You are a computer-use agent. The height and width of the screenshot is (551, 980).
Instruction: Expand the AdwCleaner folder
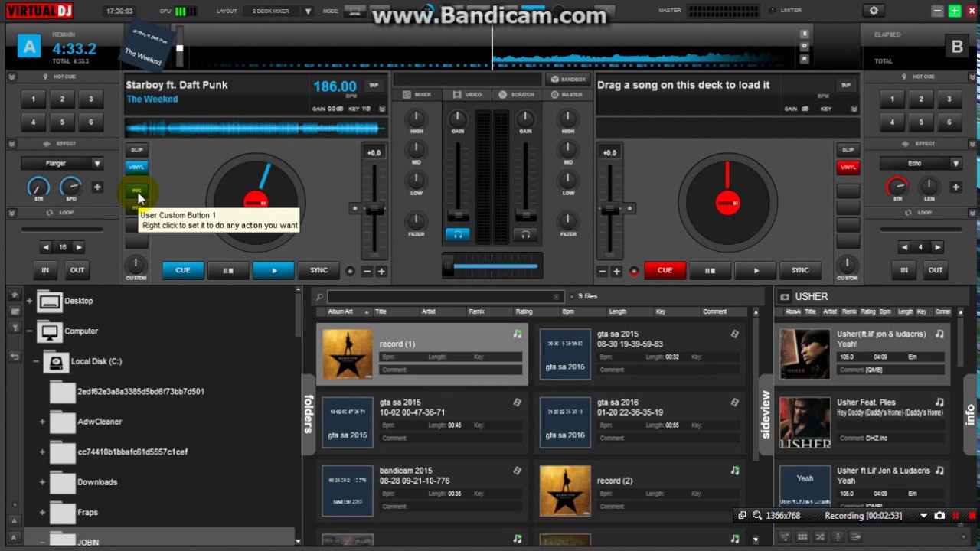(42, 422)
